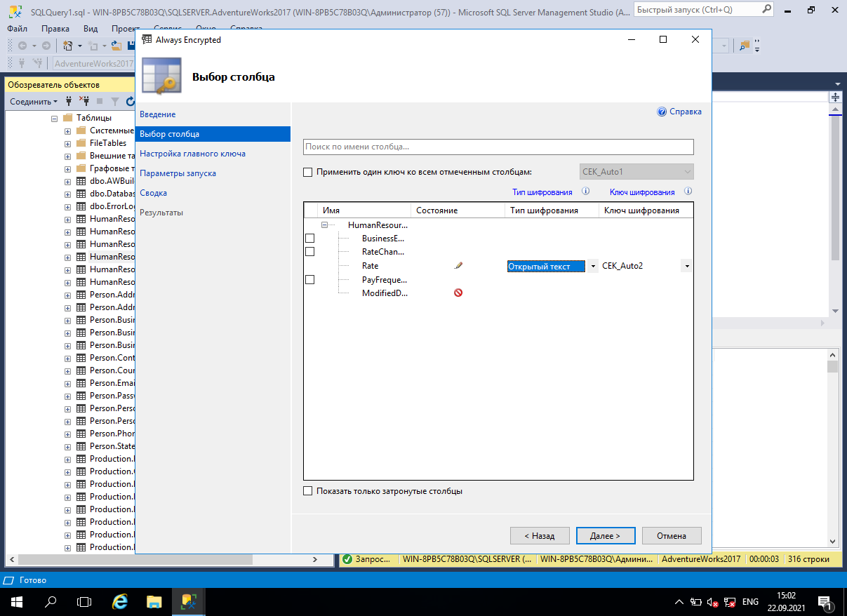
Task: Open encryption key dropdown showing CEK_Auto2
Action: (x=687, y=266)
